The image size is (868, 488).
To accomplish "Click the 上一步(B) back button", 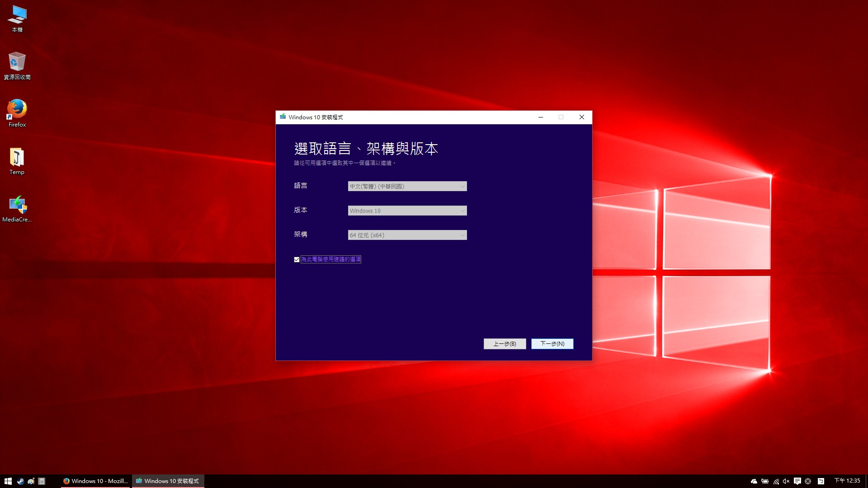I will [505, 344].
